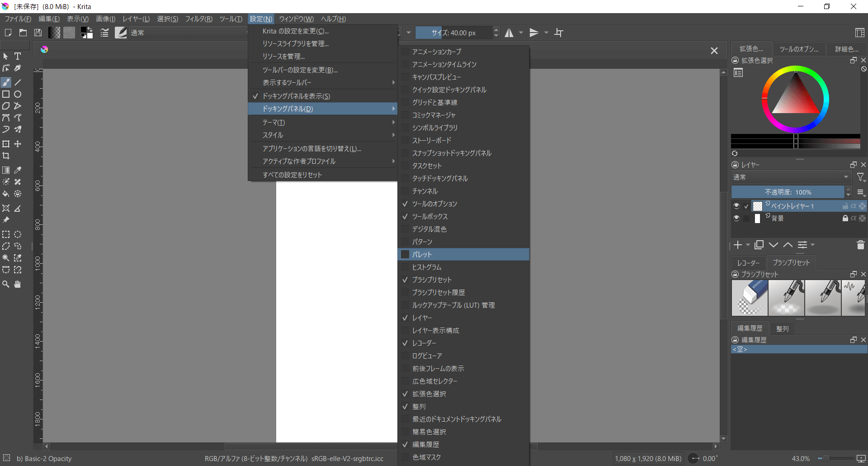The width and height of the screenshot is (868, 466).
Task: Switch to ツールのオプション tab
Action: (799, 49)
